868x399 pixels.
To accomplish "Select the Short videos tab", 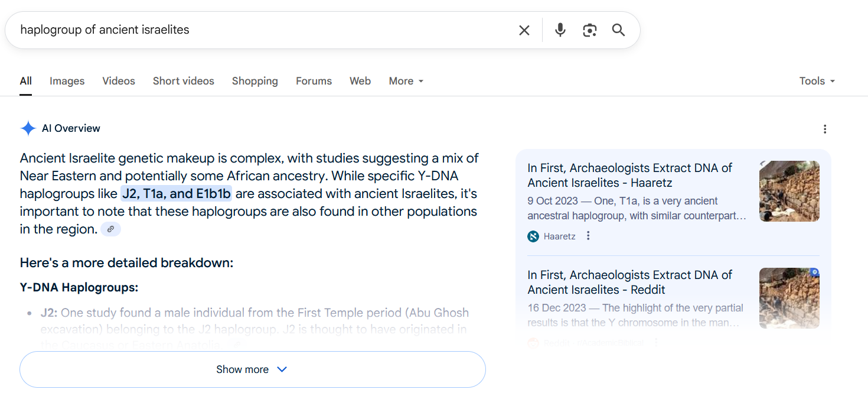I will tap(184, 81).
